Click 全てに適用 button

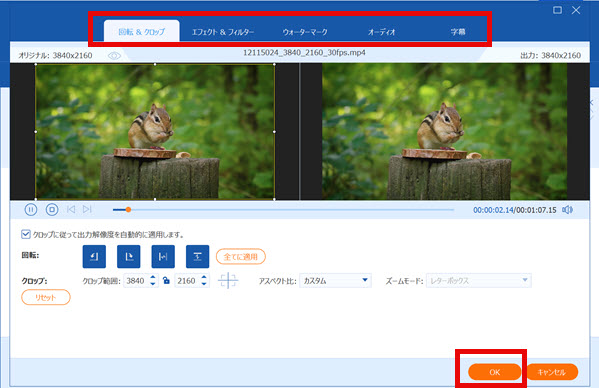pyautogui.click(x=241, y=257)
